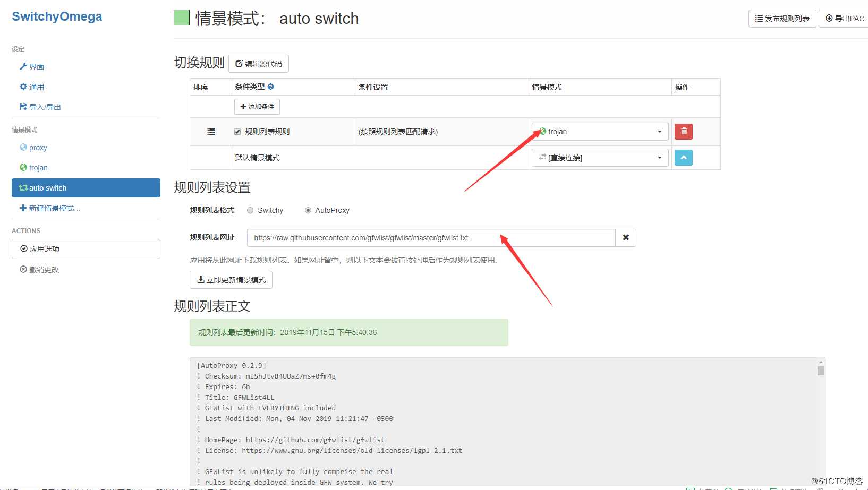Click the SwitchyOmega title link
This screenshot has height=490, width=868.
57,16
